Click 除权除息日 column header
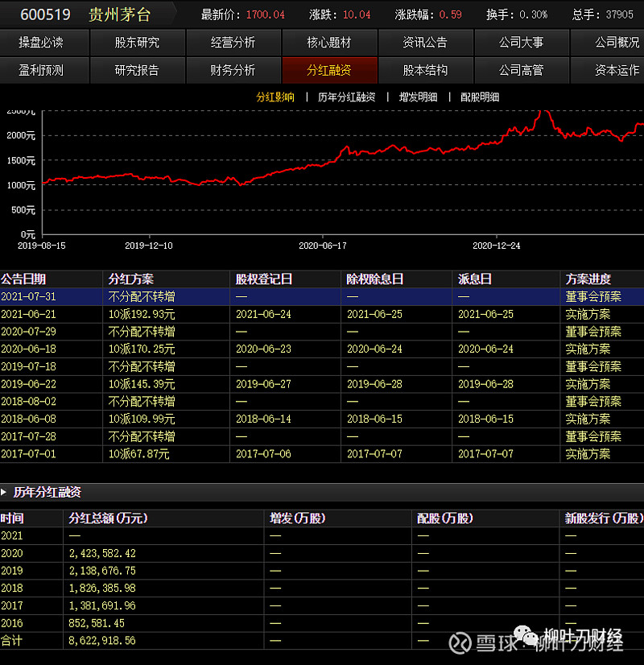 (x=375, y=279)
